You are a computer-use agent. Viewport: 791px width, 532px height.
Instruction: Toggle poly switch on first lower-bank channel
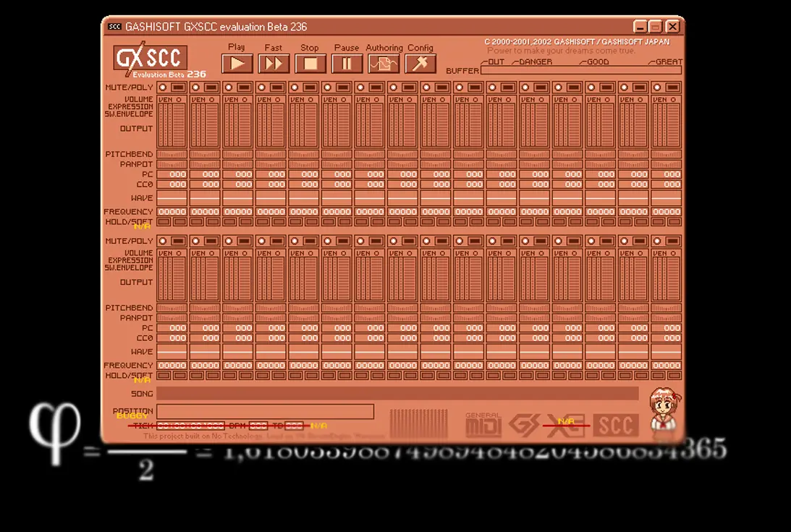[x=178, y=241]
